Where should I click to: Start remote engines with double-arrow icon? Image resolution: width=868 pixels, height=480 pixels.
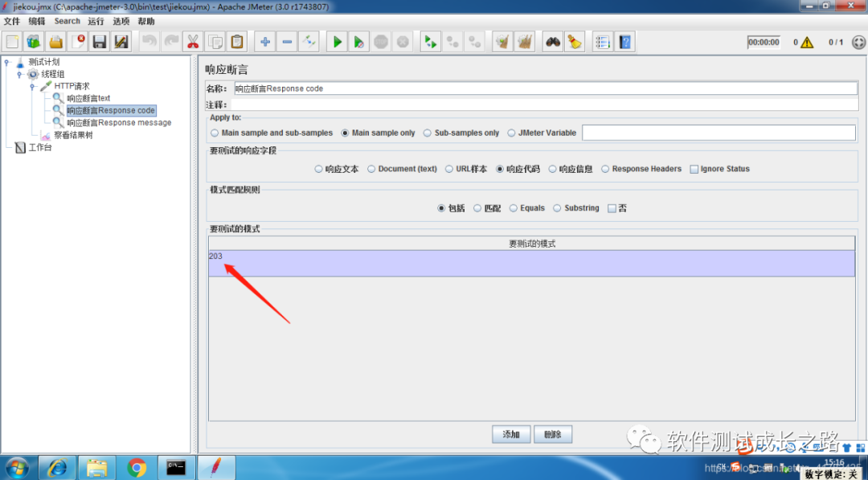pyautogui.click(x=431, y=42)
